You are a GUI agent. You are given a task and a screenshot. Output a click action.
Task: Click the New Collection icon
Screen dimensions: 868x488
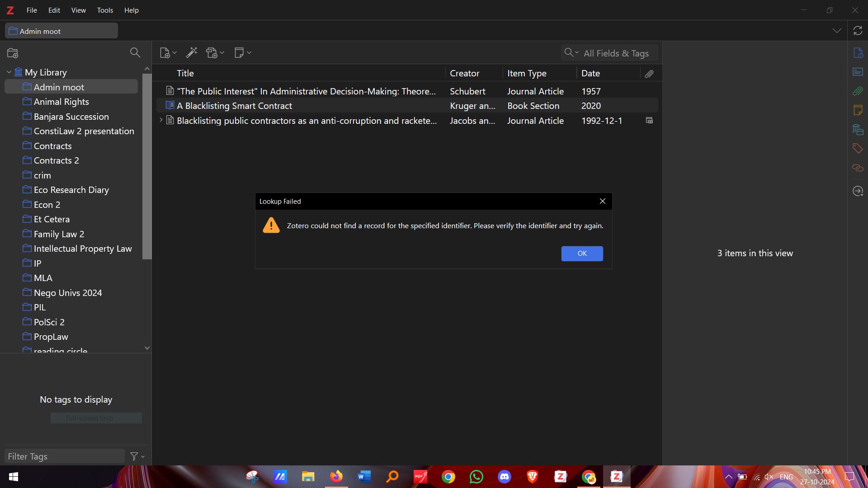click(x=13, y=53)
